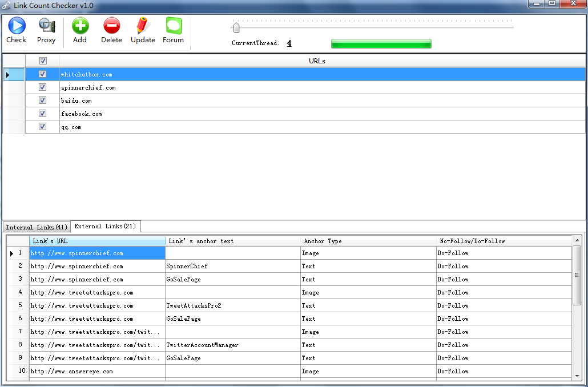Click the Anchor Type column header

pyautogui.click(x=368, y=241)
